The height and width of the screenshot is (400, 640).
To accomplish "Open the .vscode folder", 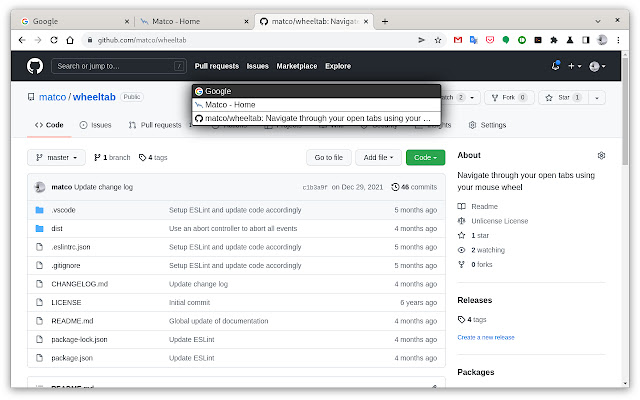I will click(62, 210).
